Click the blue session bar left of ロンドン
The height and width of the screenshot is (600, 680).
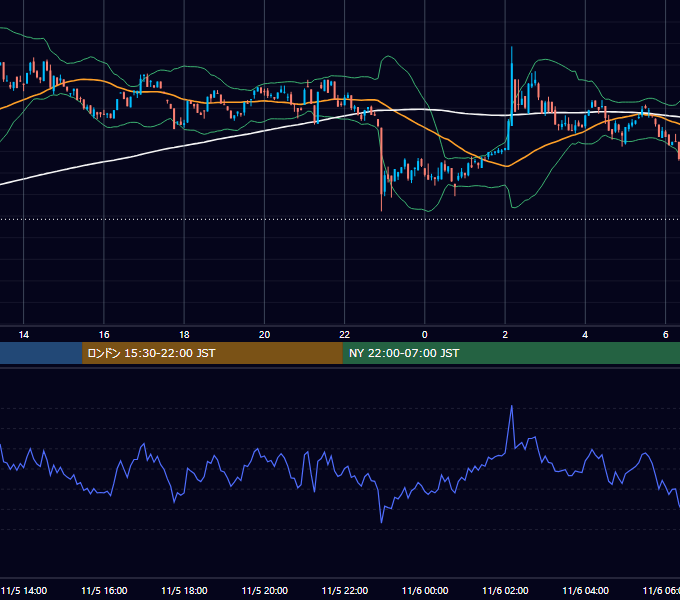[x=41, y=353]
